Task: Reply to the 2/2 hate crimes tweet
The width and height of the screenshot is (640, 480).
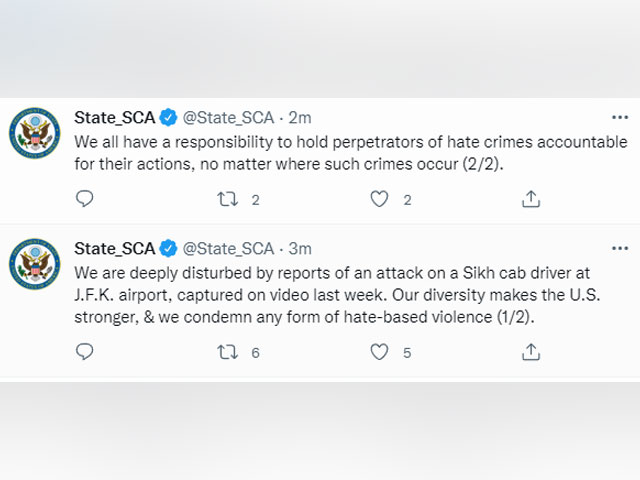Action: [84, 199]
